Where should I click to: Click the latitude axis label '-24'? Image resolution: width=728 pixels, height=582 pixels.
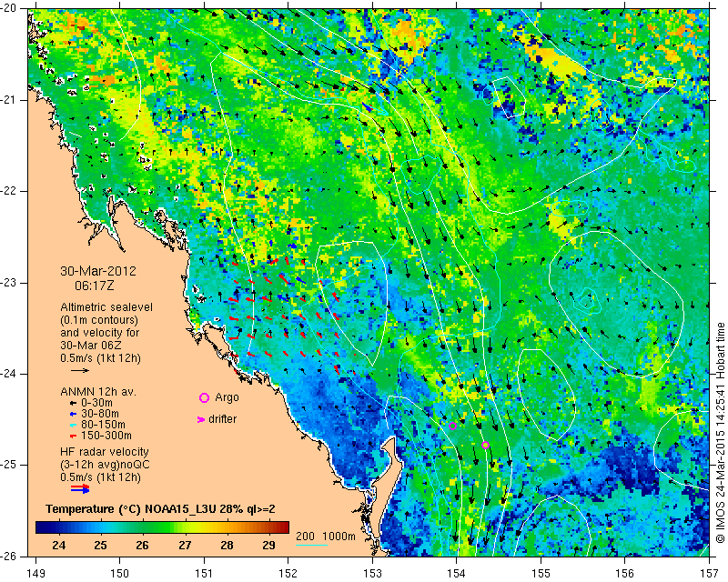[x=9, y=374]
